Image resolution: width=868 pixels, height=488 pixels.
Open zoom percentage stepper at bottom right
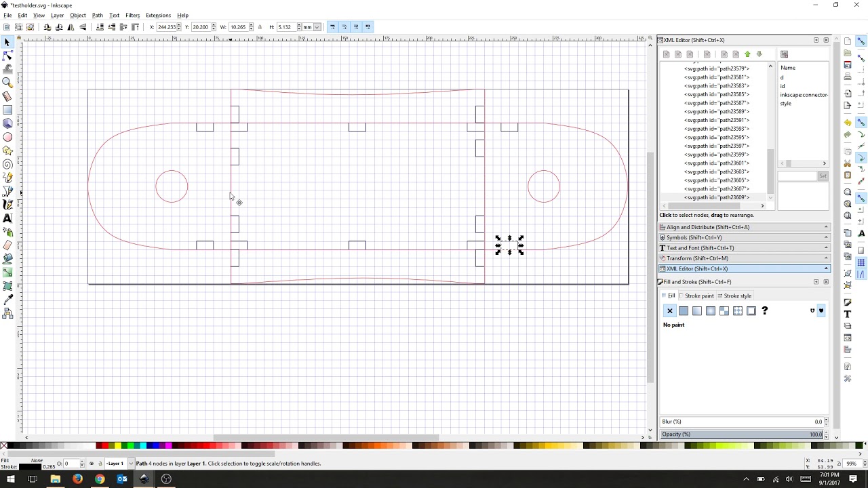pos(864,464)
